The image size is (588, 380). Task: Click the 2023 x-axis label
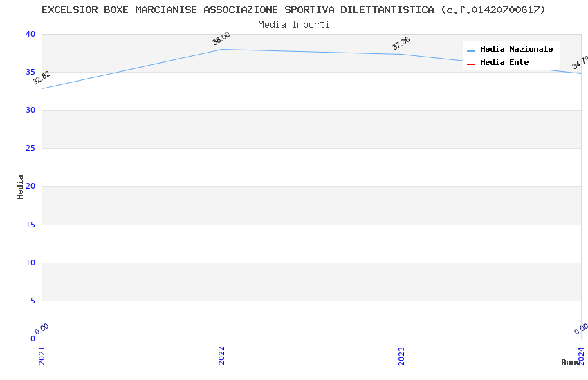point(401,356)
